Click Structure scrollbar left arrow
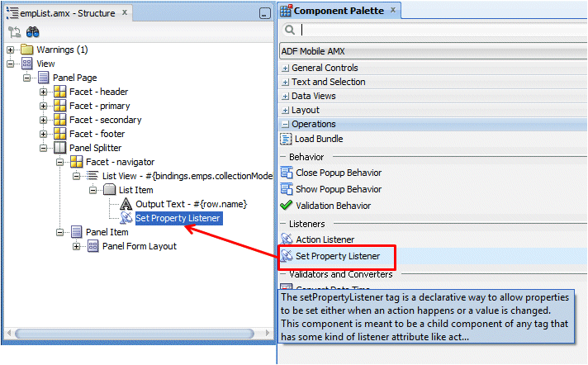Image resolution: width=588 pixels, height=365 pixels. point(9,333)
